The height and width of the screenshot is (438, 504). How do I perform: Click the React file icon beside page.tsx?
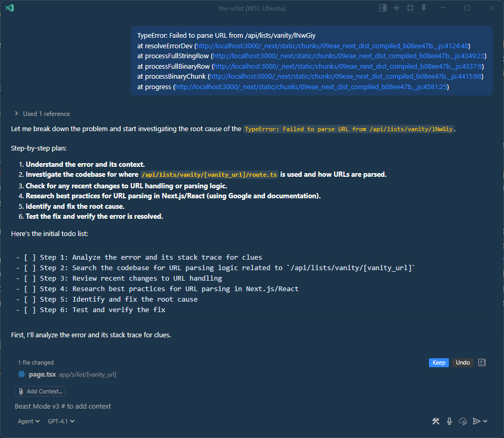[x=22, y=374]
